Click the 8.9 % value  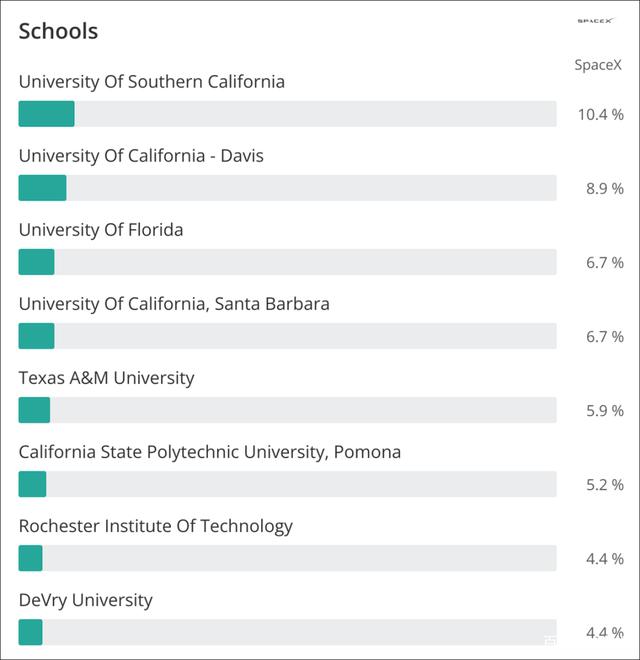604,188
